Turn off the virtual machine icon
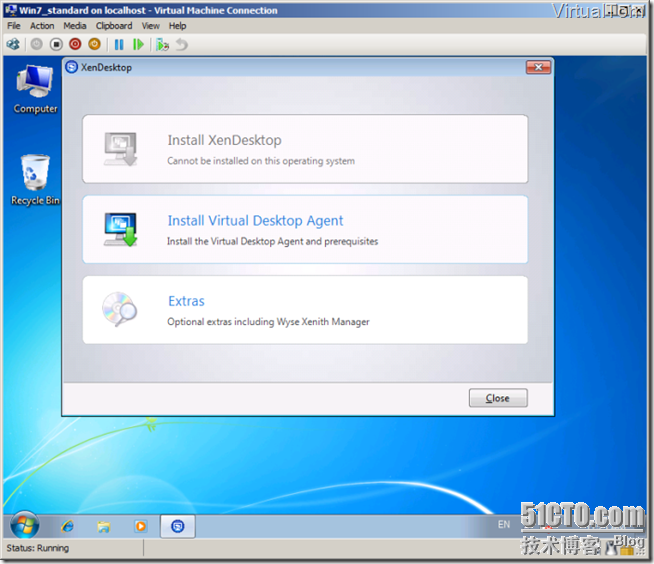This screenshot has width=654, height=564. [56, 44]
